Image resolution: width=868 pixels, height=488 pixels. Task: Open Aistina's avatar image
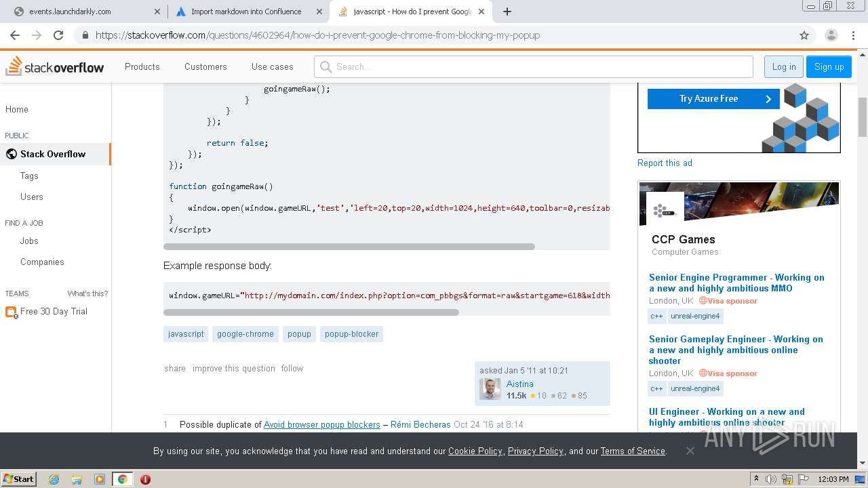490,389
